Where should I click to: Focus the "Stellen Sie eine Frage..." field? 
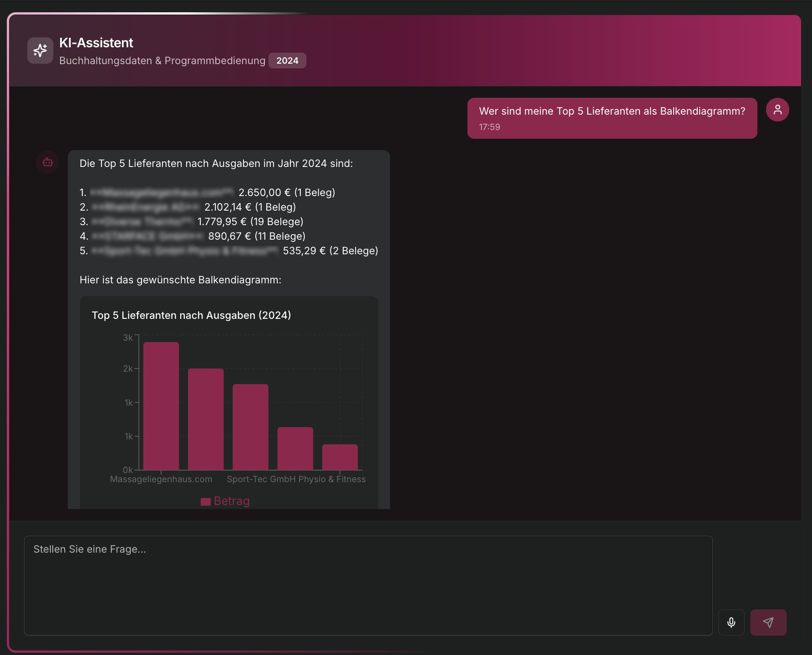click(368, 585)
